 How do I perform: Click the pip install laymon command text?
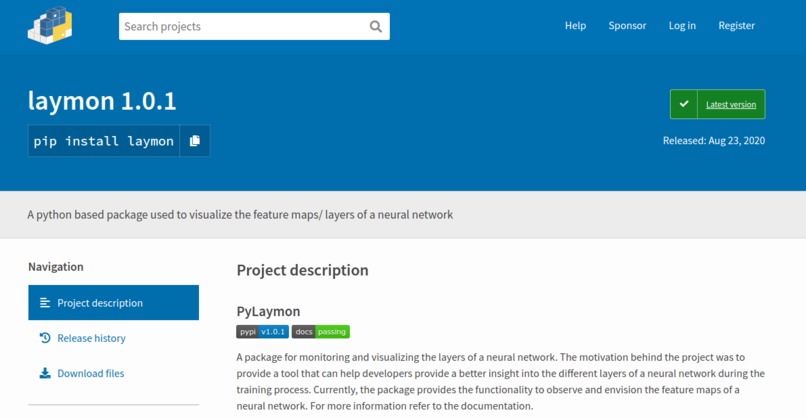(104, 141)
